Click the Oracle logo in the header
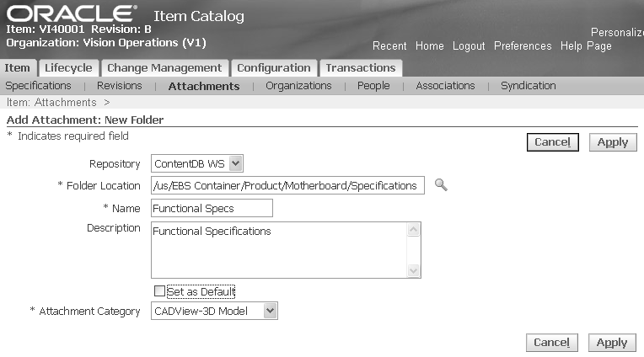The height and width of the screenshot is (357, 644). [72, 13]
